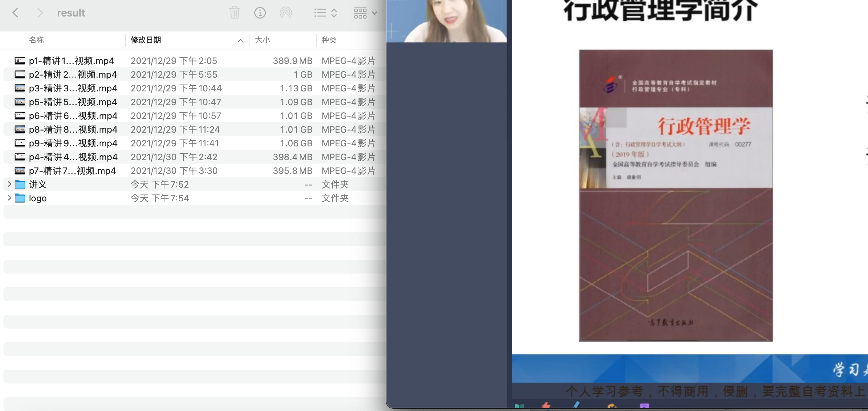Sort by the 种类 column header

coord(329,40)
